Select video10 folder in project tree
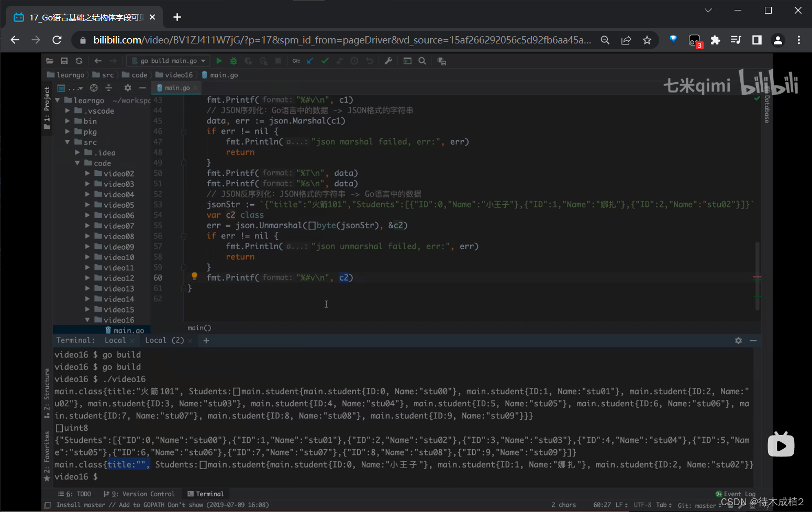Viewport: 812px width, 512px height. click(114, 257)
